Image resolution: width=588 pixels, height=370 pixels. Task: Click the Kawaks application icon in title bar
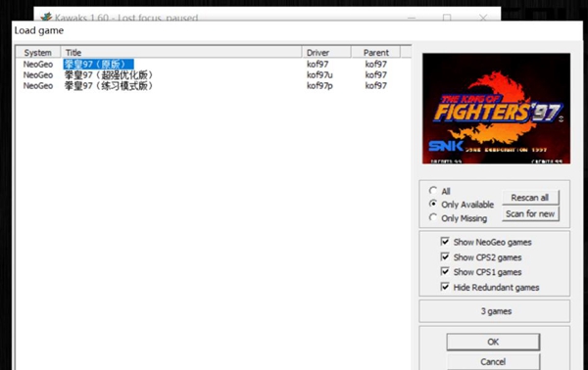click(46, 17)
